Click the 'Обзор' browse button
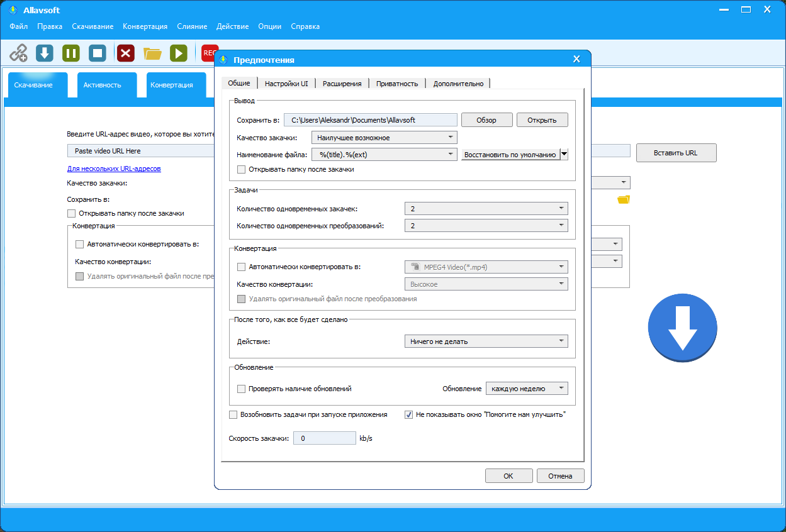The height and width of the screenshot is (532, 786). [486, 120]
